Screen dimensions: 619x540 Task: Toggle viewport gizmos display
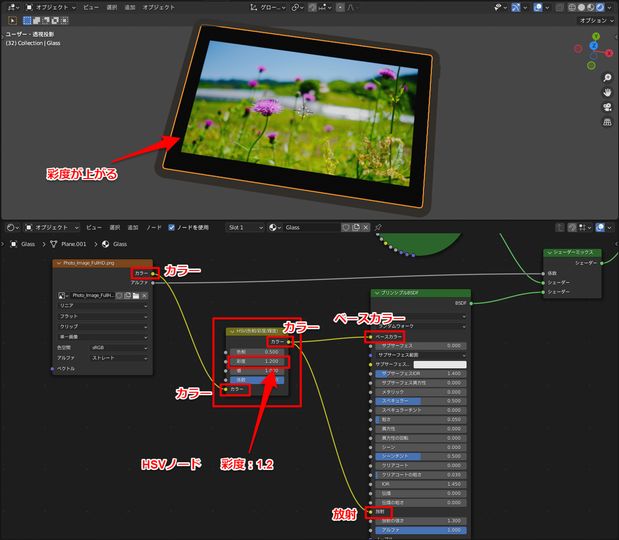tap(516, 7)
